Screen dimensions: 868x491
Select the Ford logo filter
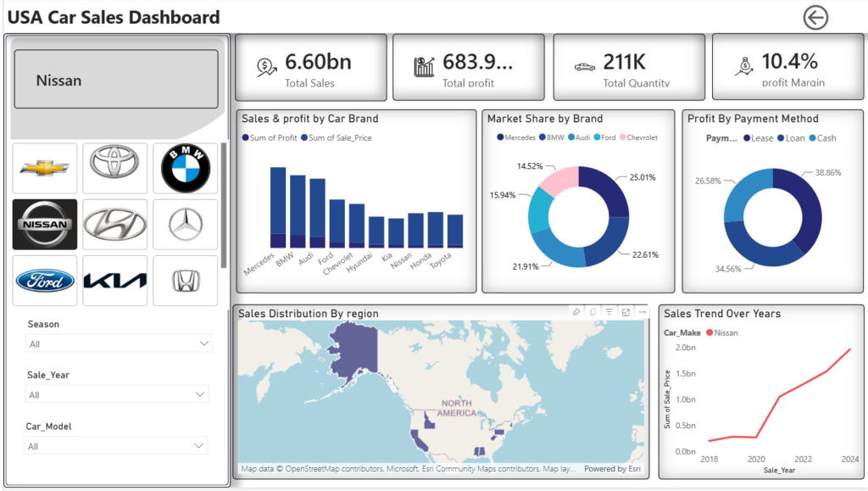pyautogui.click(x=45, y=281)
